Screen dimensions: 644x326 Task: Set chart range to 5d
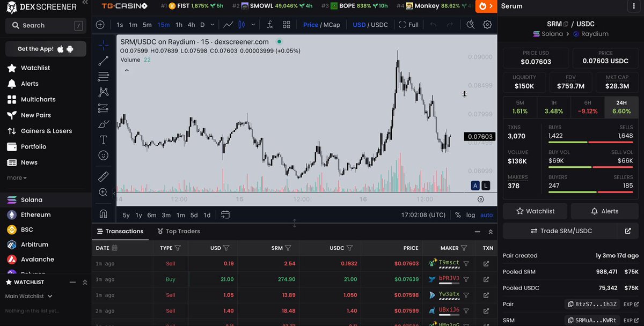(x=194, y=215)
